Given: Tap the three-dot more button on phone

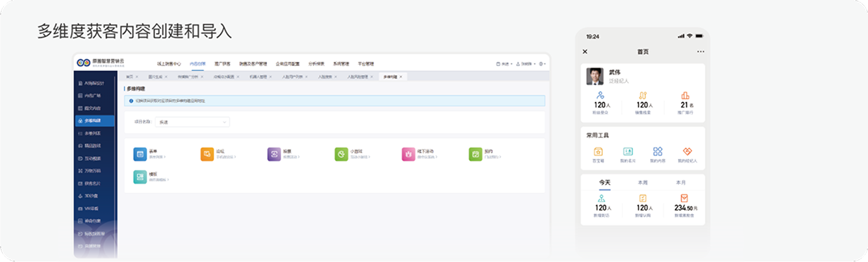Looking at the screenshot, I should coord(700,52).
